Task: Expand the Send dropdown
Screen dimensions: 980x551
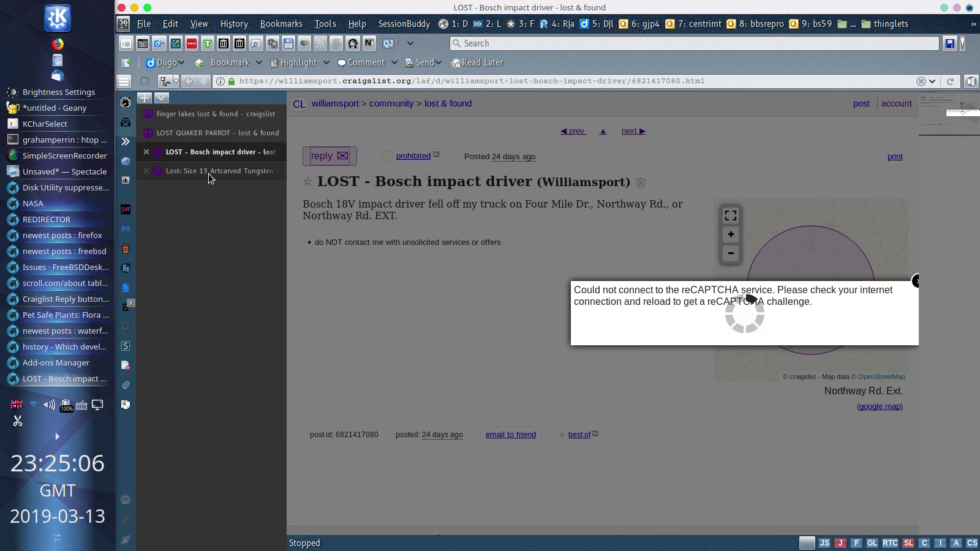Action: pyautogui.click(x=439, y=62)
